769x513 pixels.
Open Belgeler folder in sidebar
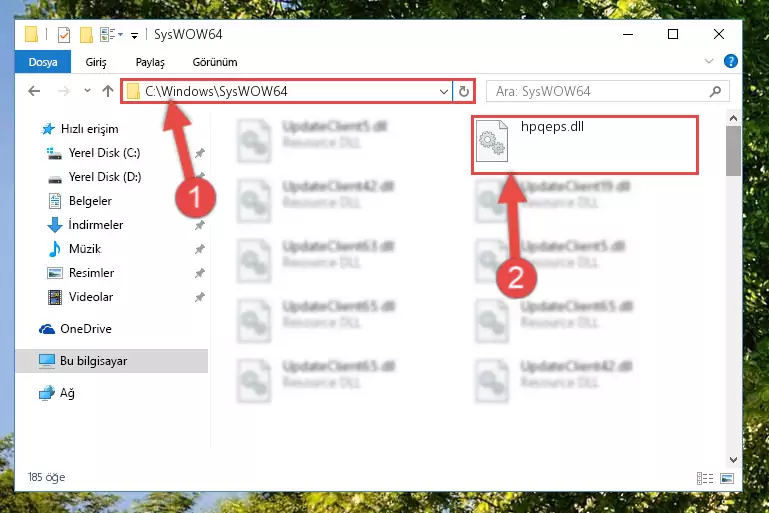(90, 201)
